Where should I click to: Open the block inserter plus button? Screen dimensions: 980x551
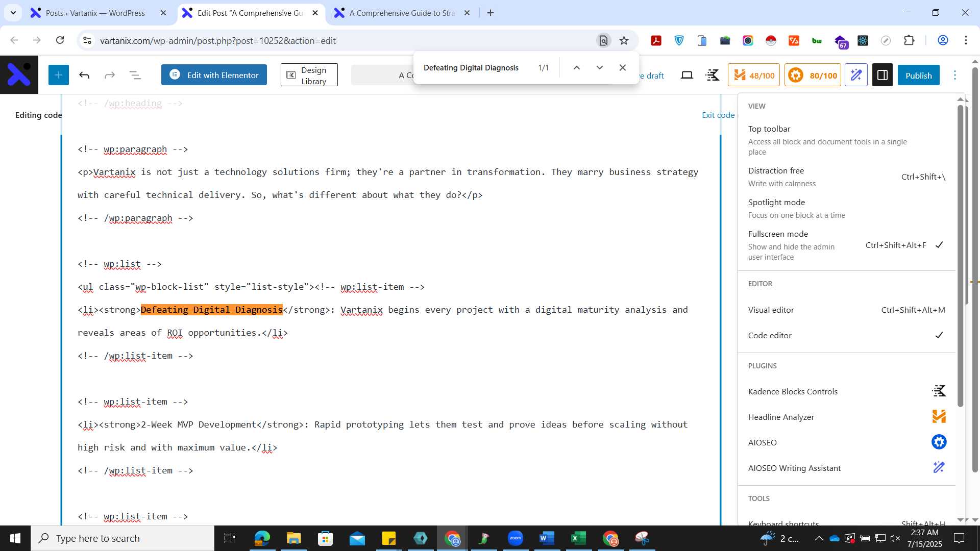[x=59, y=75]
